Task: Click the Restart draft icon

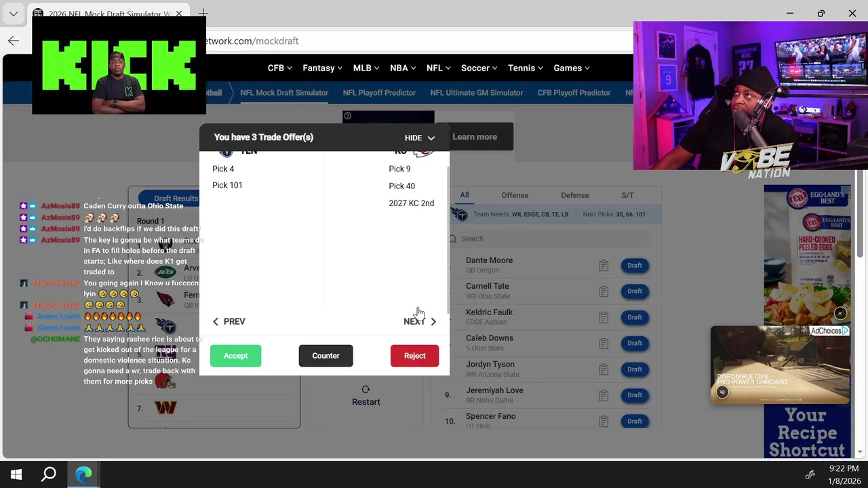Action: coord(366,389)
